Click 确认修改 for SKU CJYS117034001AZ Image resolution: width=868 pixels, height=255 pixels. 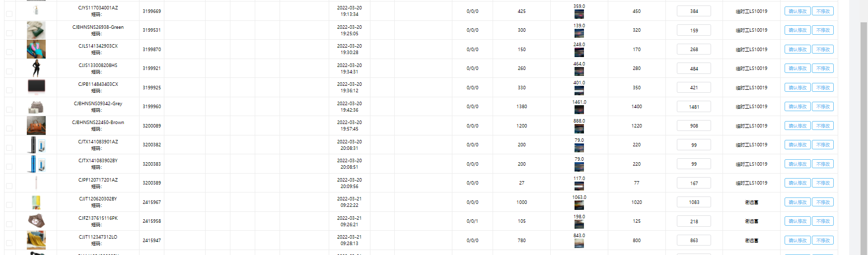[797, 11]
